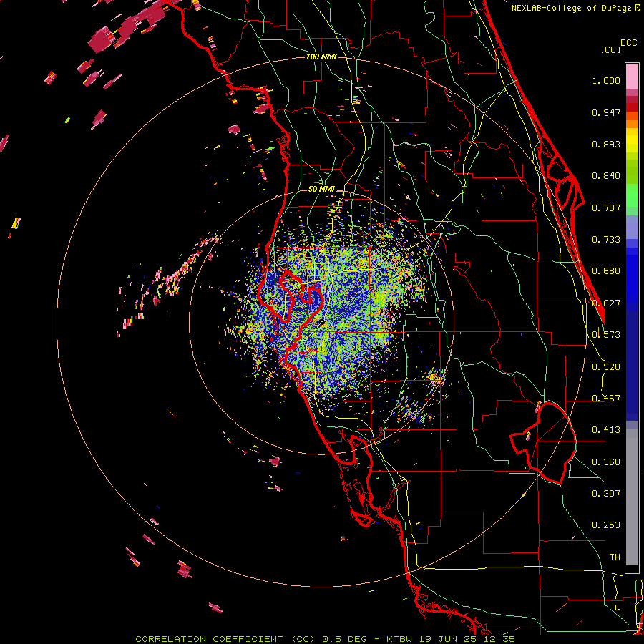Click the 0.893 colorbar value
The image size is (644, 644).
pyautogui.click(x=606, y=144)
